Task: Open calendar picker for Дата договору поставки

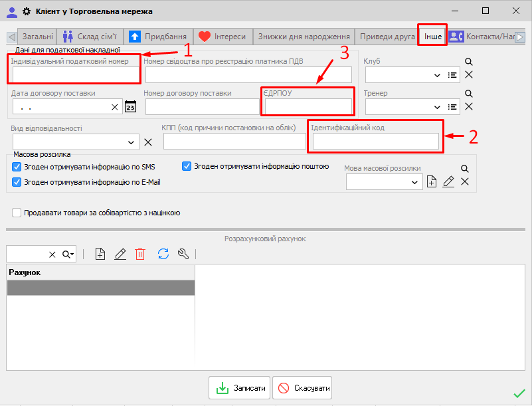Action: [130, 107]
